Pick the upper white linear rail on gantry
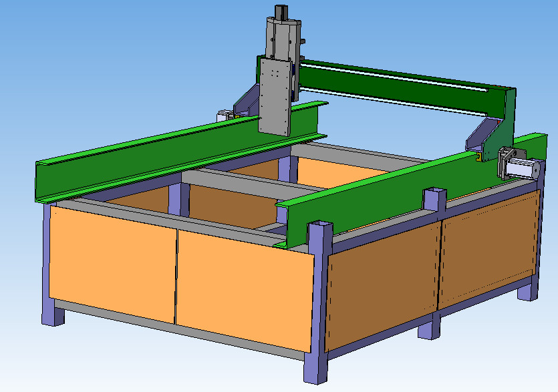This screenshot has width=558, height=392. (x=394, y=77)
